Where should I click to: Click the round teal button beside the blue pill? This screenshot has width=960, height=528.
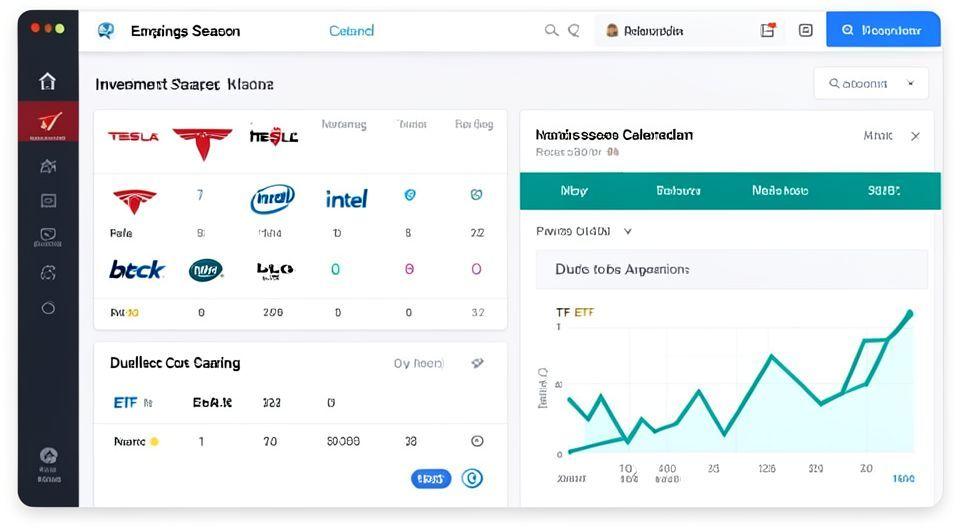(x=472, y=478)
